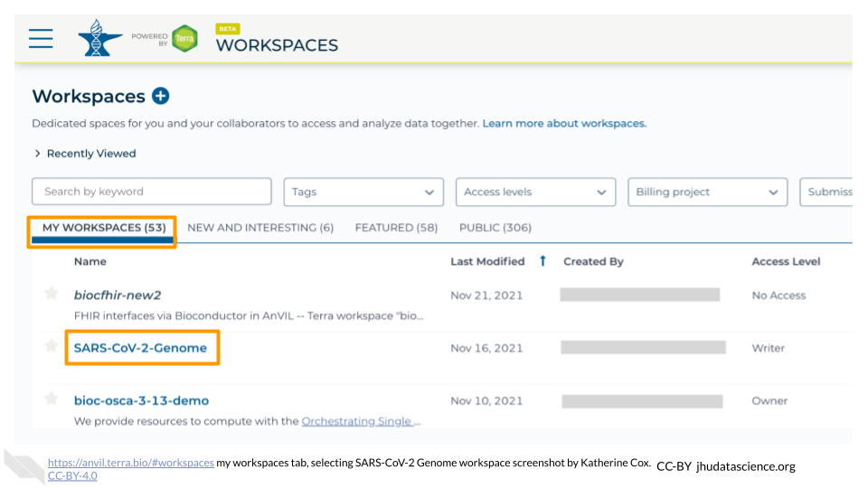Click the FHIR interfaces description text
868x488 pixels.
(249, 316)
